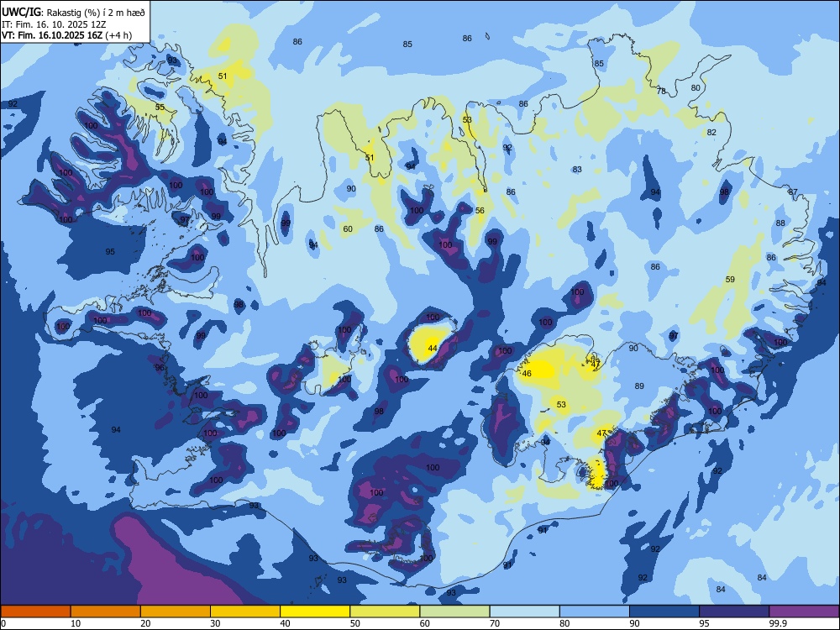Select the legend tick label '30'

click(x=215, y=623)
